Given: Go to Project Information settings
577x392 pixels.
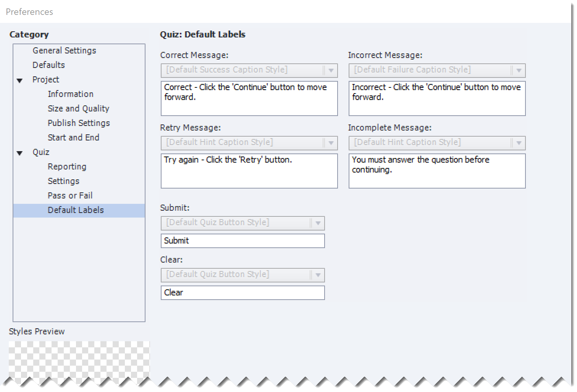Looking at the screenshot, I should (x=70, y=94).
